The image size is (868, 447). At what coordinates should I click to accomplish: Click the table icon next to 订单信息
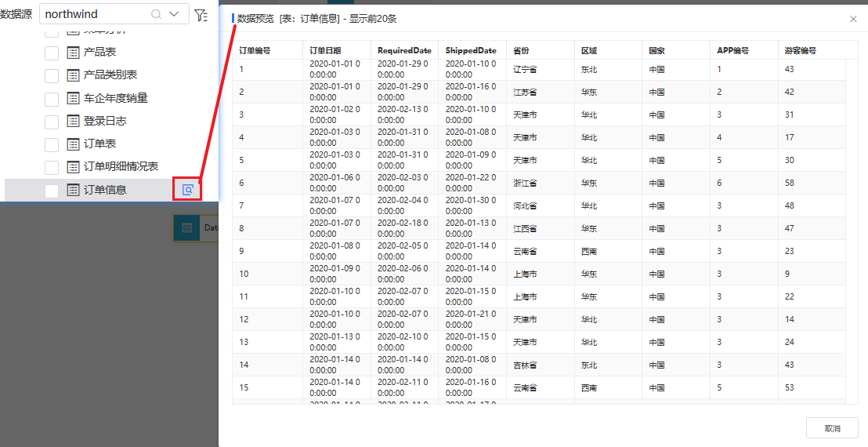pos(73,190)
